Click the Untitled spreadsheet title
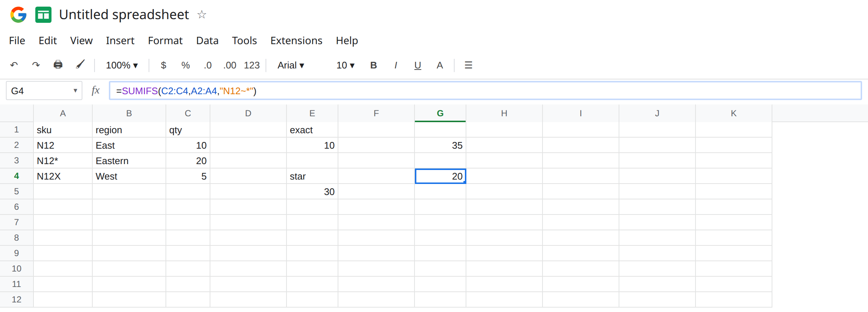 click(124, 15)
